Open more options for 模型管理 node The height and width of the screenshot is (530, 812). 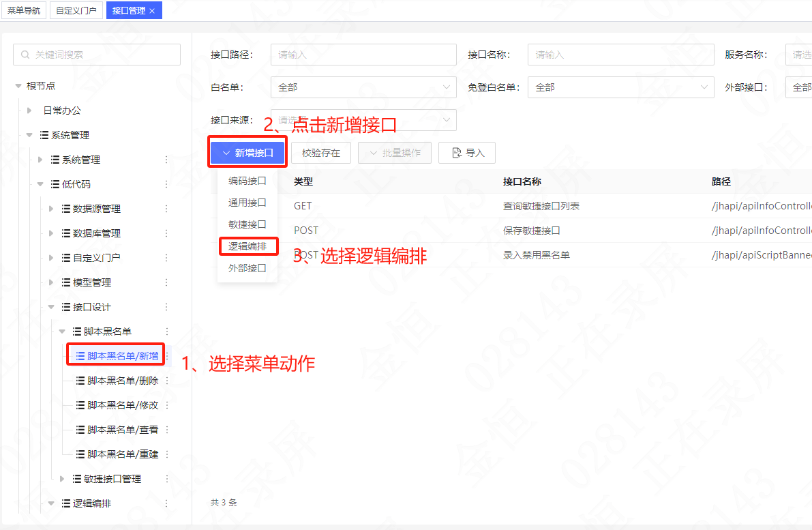coord(166,282)
